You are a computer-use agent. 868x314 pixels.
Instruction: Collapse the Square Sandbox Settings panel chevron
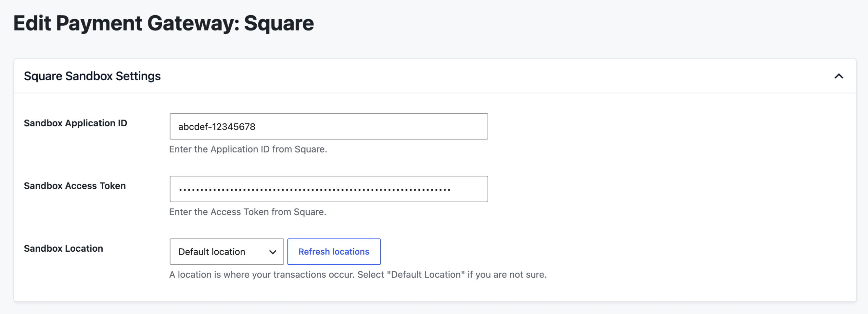tap(839, 76)
